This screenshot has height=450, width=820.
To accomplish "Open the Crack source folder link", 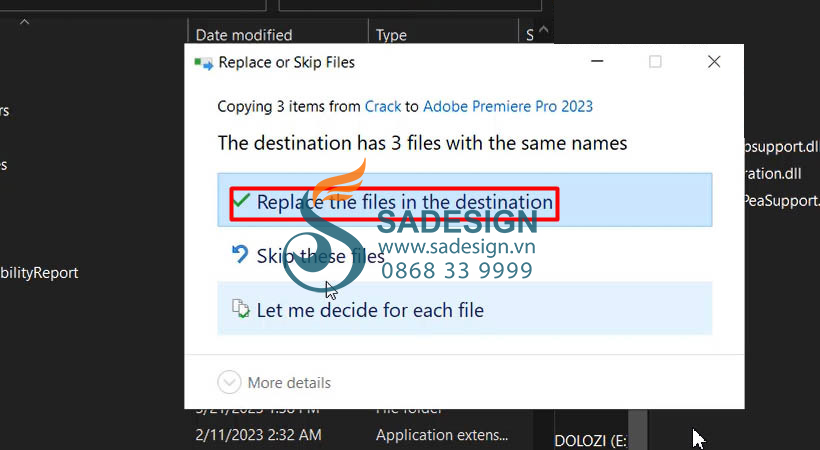I will [383, 106].
